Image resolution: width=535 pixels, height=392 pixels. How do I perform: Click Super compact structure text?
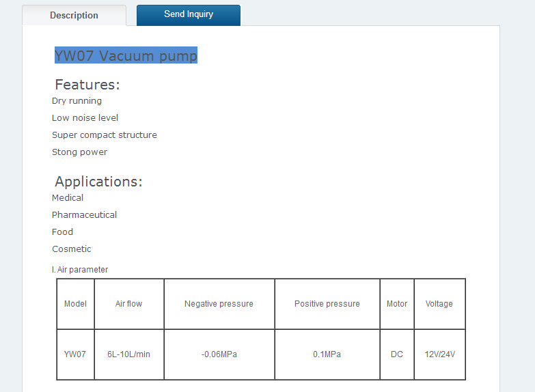[105, 135]
